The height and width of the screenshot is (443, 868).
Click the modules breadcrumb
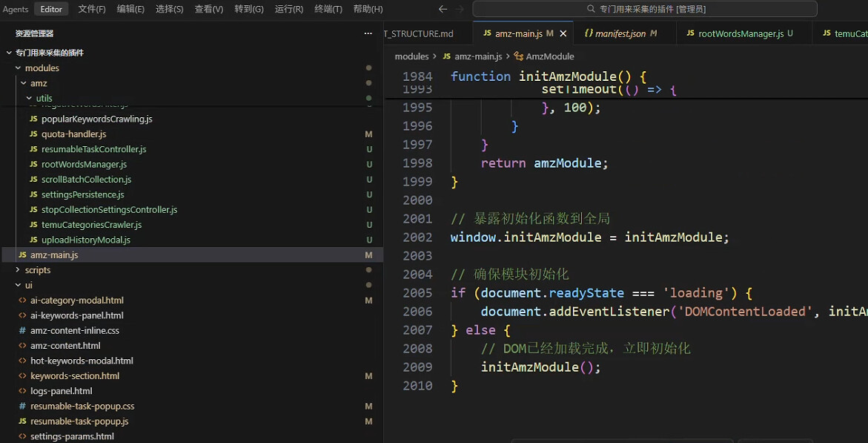[412, 56]
